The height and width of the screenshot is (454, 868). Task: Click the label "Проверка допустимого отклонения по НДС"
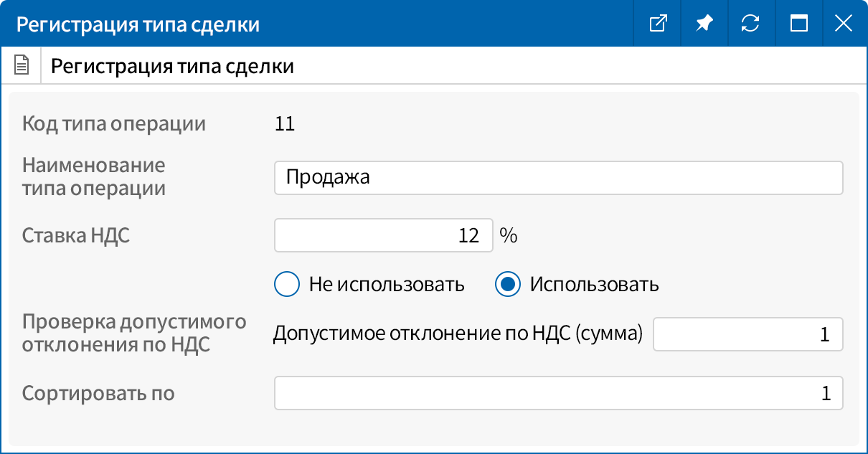click(126, 334)
